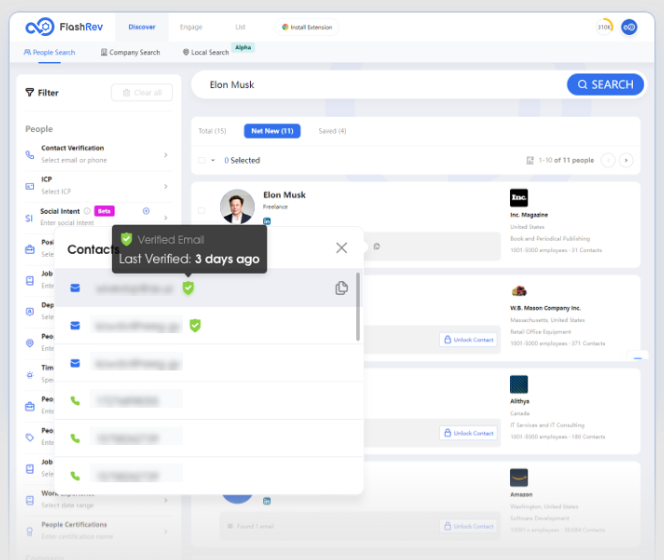The width and height of the screenshot is (664, 560).
Task: Open the selection dropdown arrow
Action: [x=213, y=160]
